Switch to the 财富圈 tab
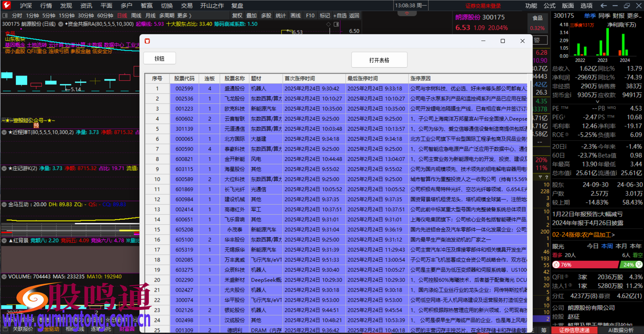644x334 pixels. coord(126,329)
